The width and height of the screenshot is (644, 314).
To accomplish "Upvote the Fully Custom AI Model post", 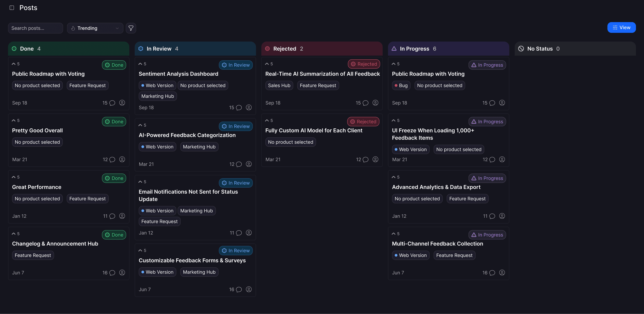I will pyautogui.click(x=267, y=121).
